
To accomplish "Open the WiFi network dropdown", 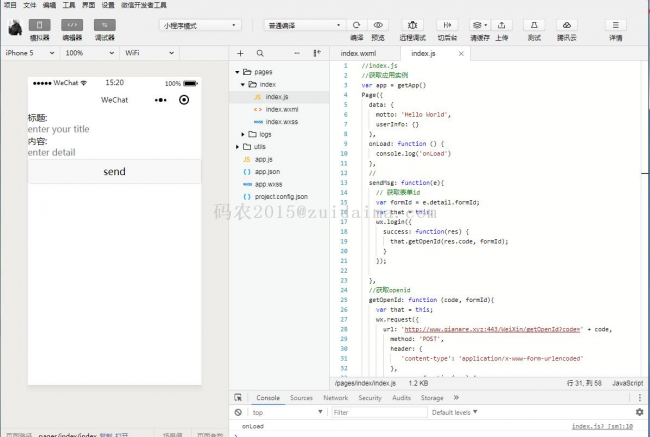I will click(x=148, y=52).
